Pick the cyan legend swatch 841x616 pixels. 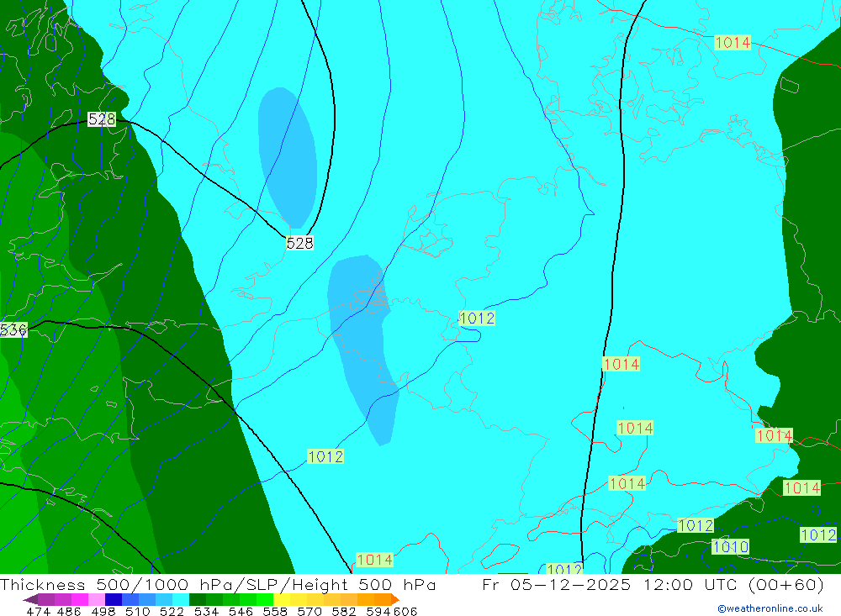[181, 599]
